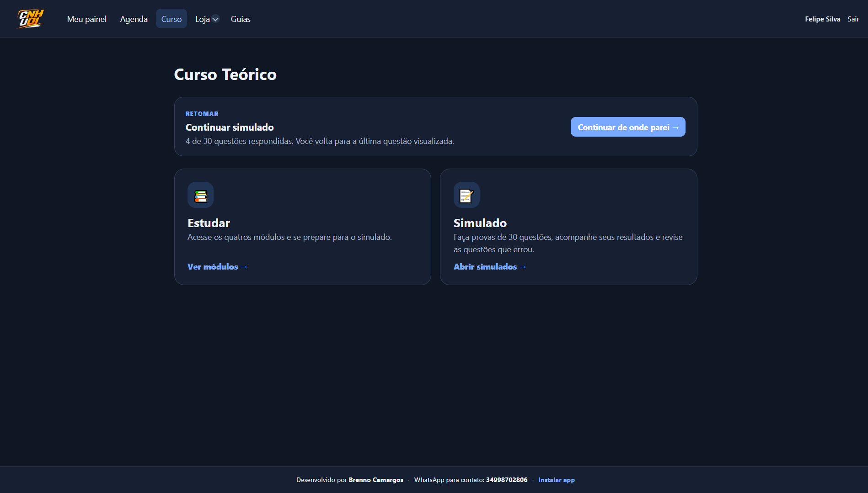Click the Continuar simulado heading

coord(230,127)
